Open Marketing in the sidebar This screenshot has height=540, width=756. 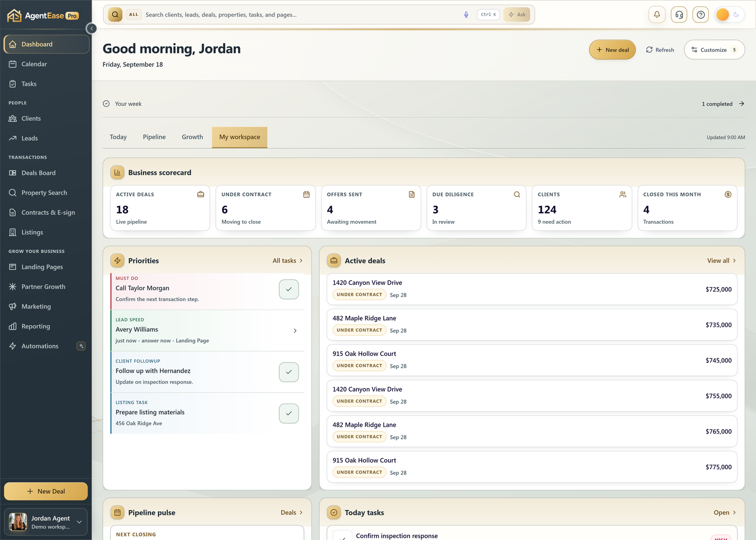click(x=46, y=306)
